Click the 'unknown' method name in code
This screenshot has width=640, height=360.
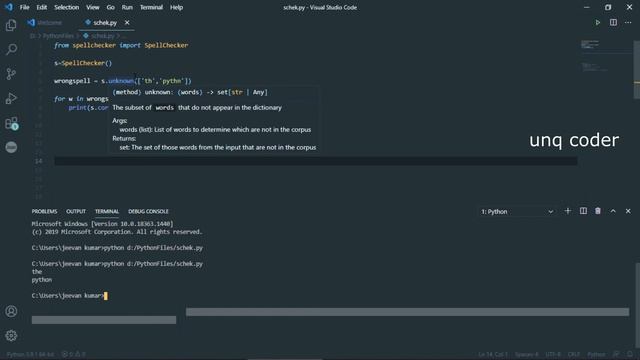121,81
